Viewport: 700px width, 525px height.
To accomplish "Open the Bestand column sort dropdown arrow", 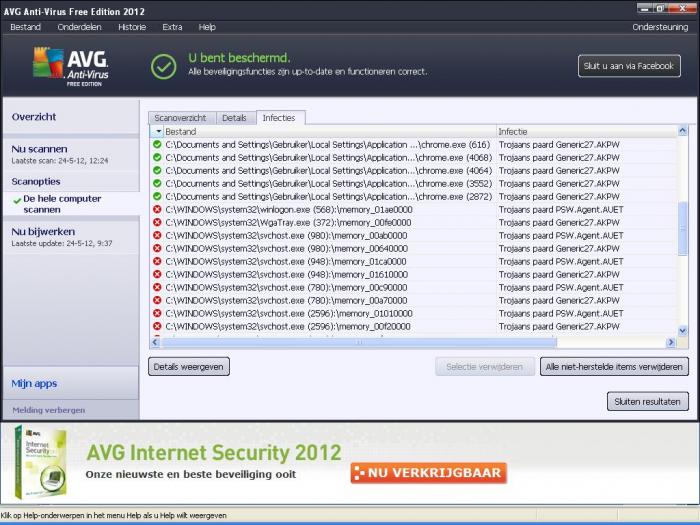I will pos(158,131).
